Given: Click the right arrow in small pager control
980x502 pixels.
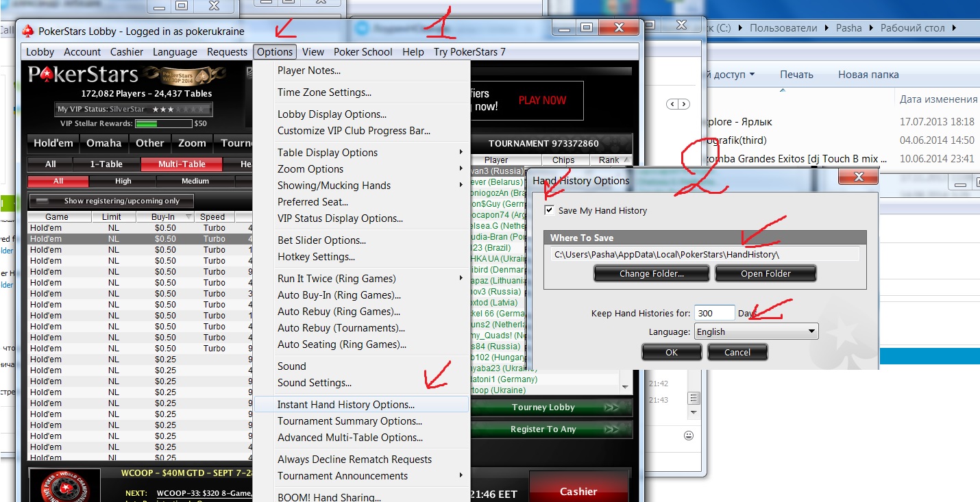Looking at the screenshot, I should 684,104.
